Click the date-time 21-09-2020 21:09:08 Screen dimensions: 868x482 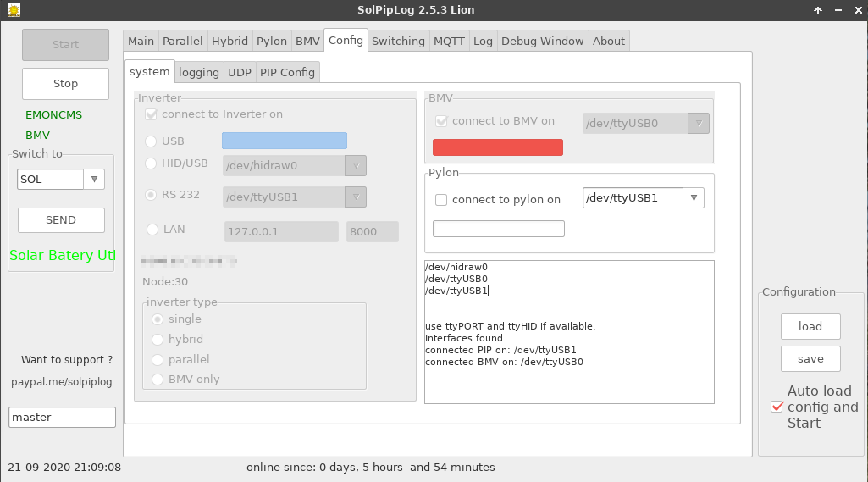64,467
